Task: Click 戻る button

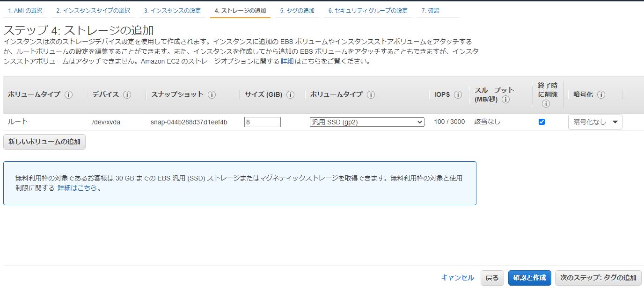Action: click(x=492, y=278)
